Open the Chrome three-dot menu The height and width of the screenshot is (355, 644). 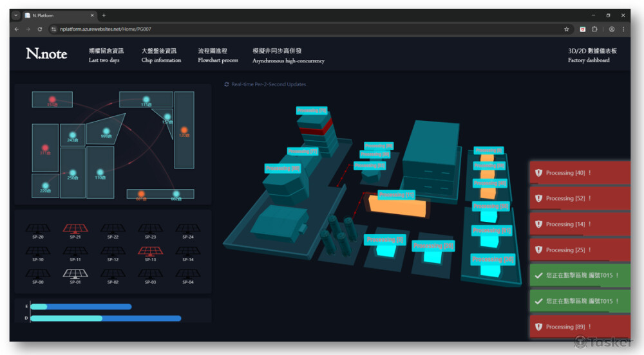click(623, 29)
